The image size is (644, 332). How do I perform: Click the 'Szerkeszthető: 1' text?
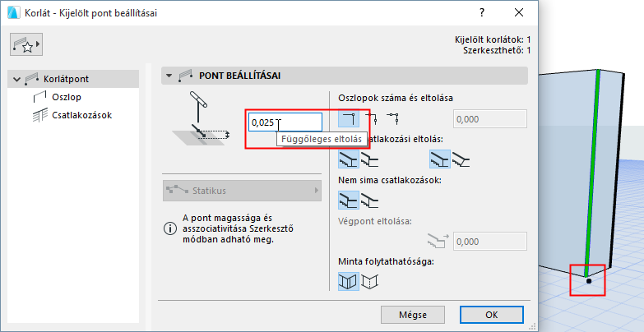point(497,50)
